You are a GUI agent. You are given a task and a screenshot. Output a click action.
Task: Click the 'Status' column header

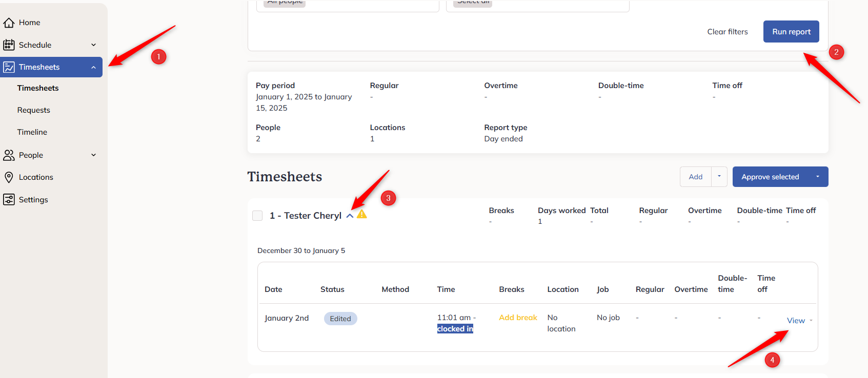[x=332, y=289]
